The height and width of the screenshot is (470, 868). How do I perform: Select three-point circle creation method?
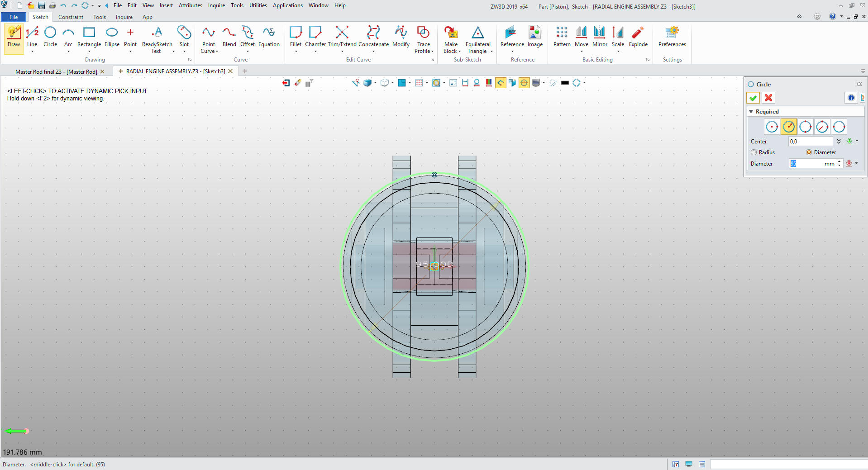point(805,127)
